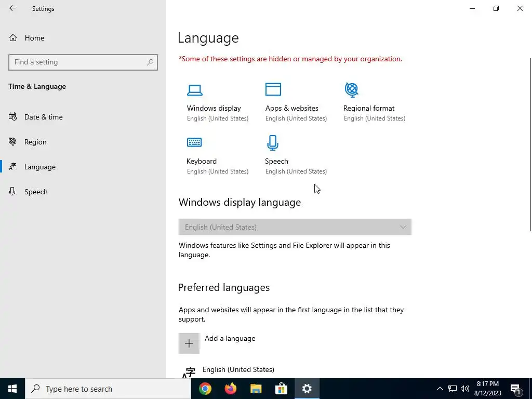This screenshot has width=532, height=399.
Task: Click the Windows display language heading
Action: point(240,202)
